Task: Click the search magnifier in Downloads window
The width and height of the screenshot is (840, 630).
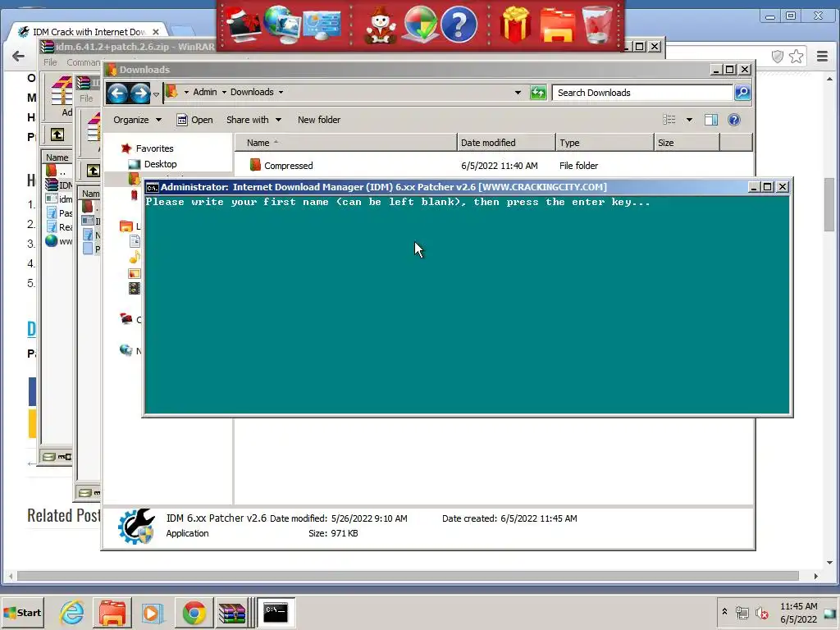Action: 742,93
